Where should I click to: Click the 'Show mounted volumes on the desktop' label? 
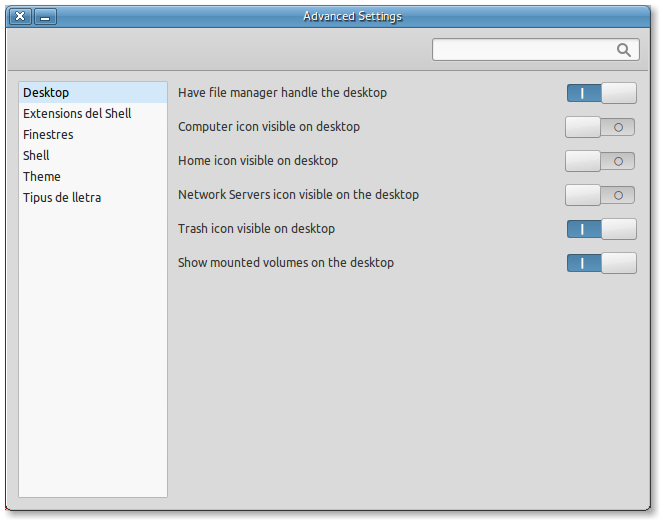click(x=286, y=263)
